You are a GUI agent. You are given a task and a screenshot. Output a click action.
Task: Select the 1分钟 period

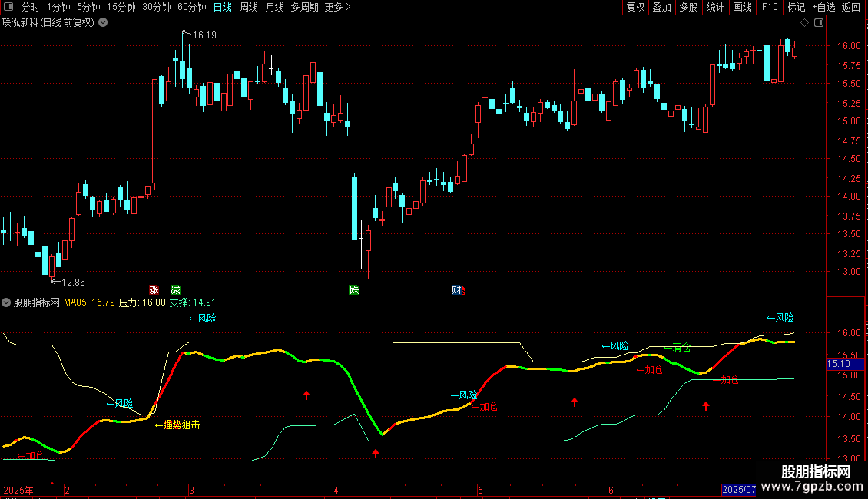pyautogui.click(x=58, y=7)
